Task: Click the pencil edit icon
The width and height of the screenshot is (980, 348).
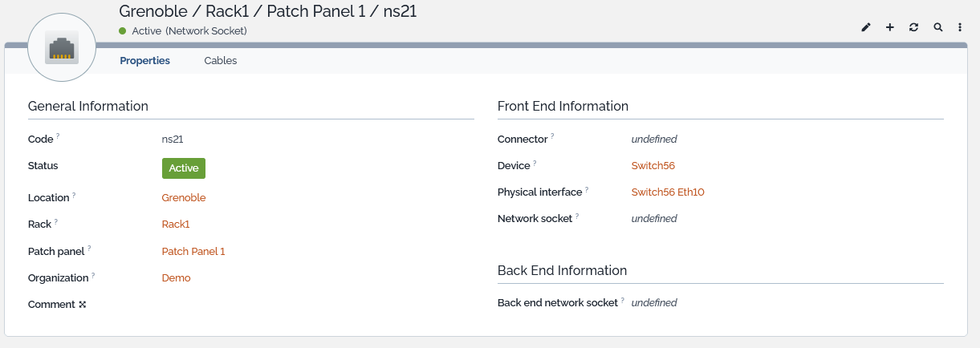Action: (866, 27)
